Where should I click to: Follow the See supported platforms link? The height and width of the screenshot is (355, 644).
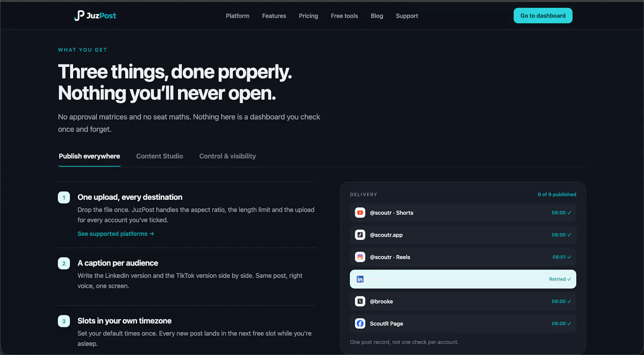(116, 234)
